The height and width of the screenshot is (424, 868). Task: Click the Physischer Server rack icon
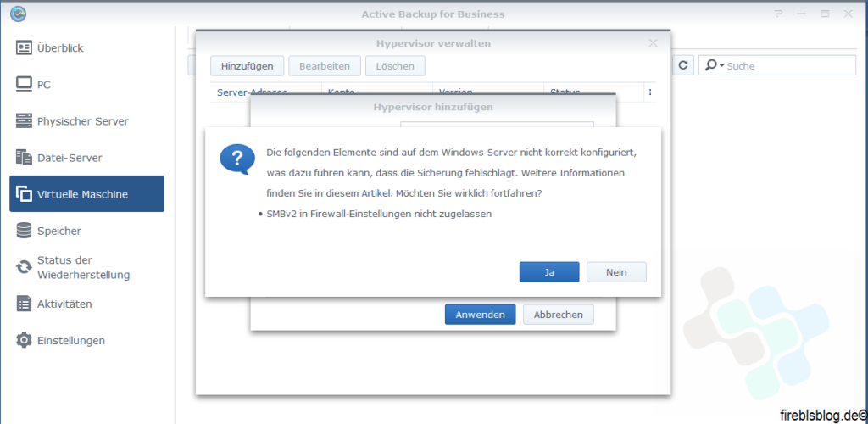point(24,120)
